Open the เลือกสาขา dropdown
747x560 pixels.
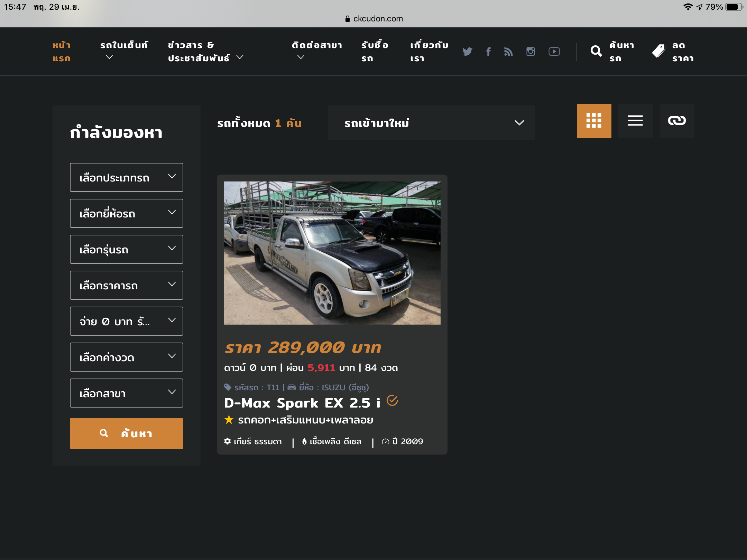pyautogui.click(x=127, y=393)
